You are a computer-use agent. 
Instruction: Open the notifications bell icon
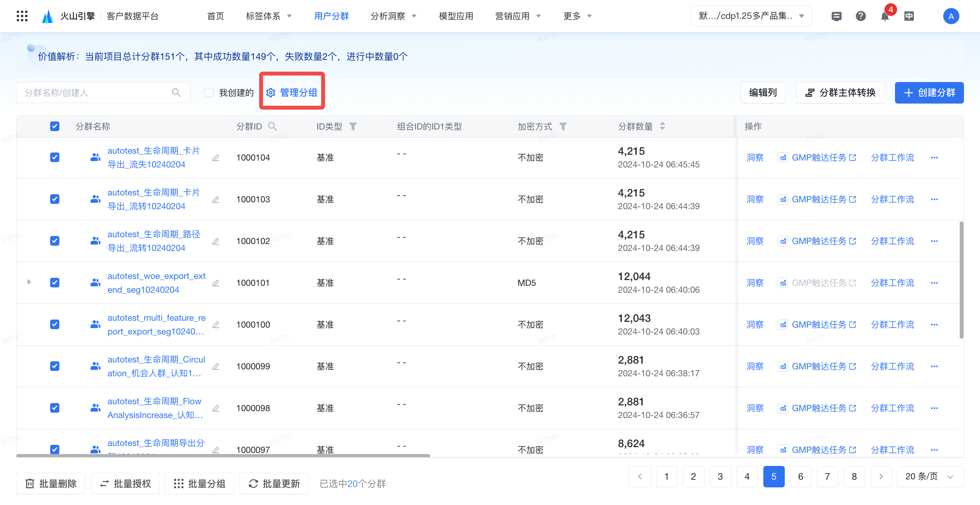coord(885,16)
